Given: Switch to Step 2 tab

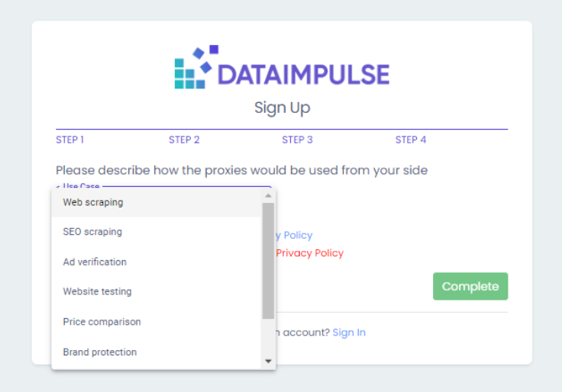Looking at the screenshot, I should 184,140.
